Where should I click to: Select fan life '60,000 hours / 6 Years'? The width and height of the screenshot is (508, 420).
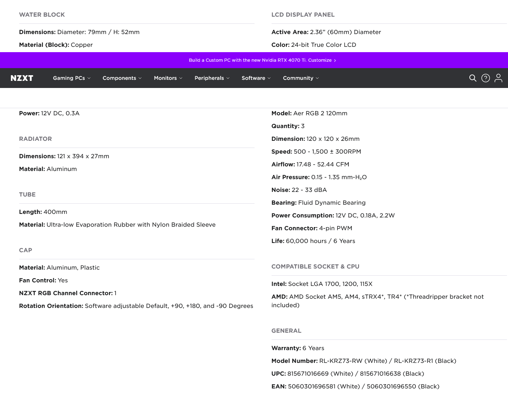320,241
